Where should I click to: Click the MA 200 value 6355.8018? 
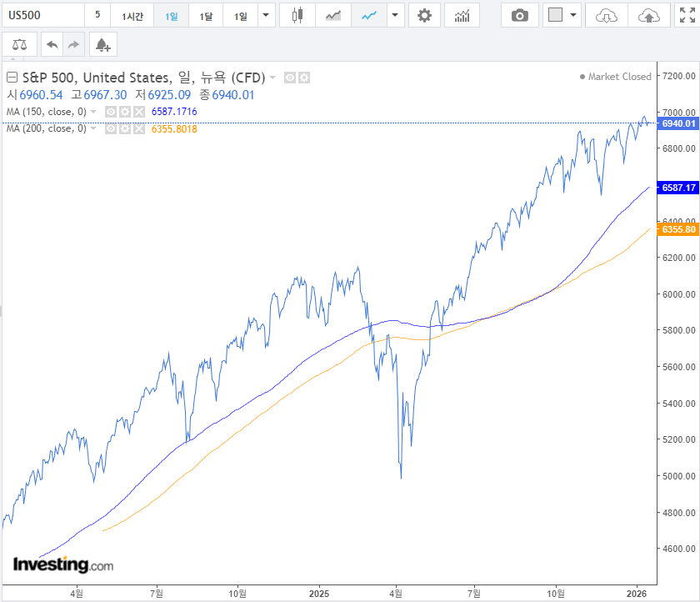click(x=174, y=129)
